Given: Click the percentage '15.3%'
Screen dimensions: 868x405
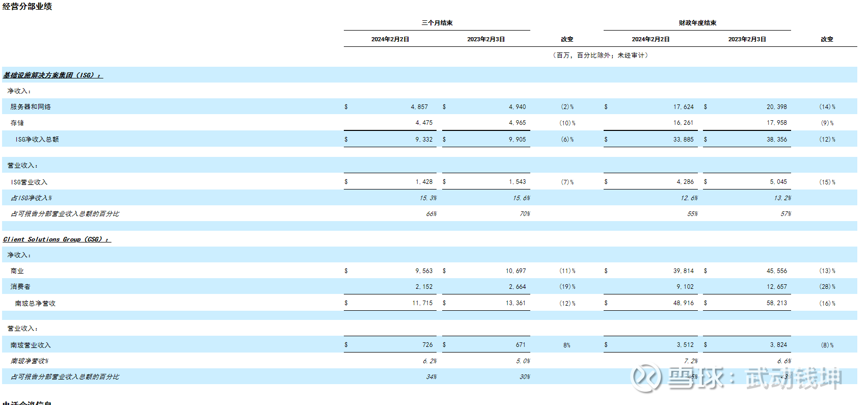Looking at the screenshot, I should click(428, 198).
